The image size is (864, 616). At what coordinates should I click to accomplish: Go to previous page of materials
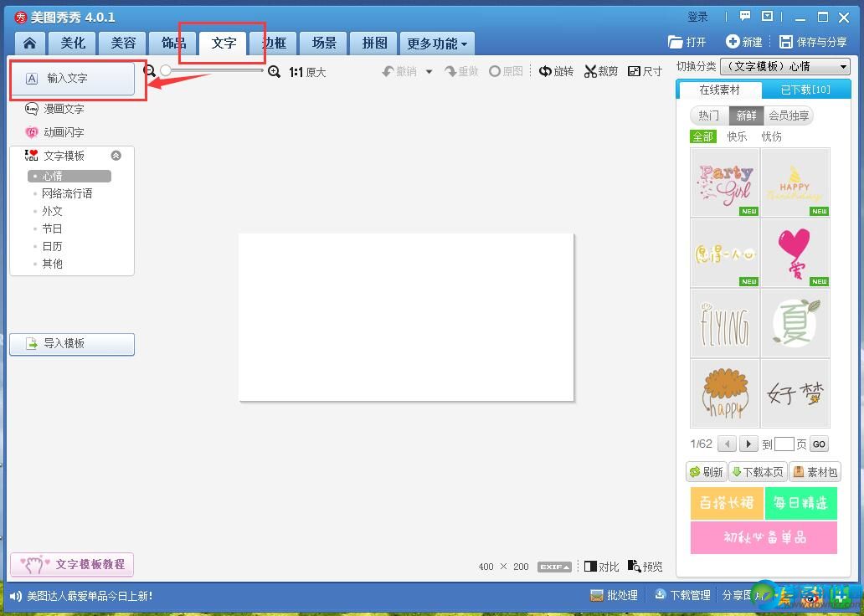click(728, 444)
